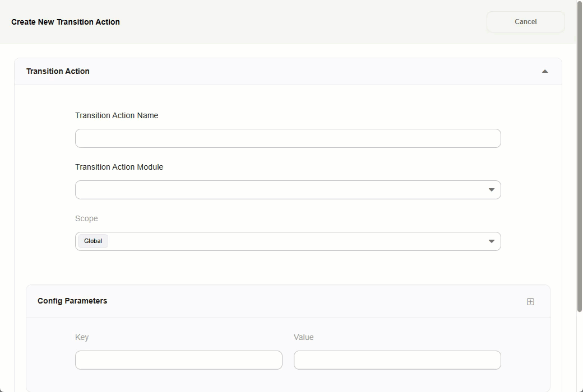Screen dimensions: 583x392
Task: Click the Scope field label
Action: 86,218
